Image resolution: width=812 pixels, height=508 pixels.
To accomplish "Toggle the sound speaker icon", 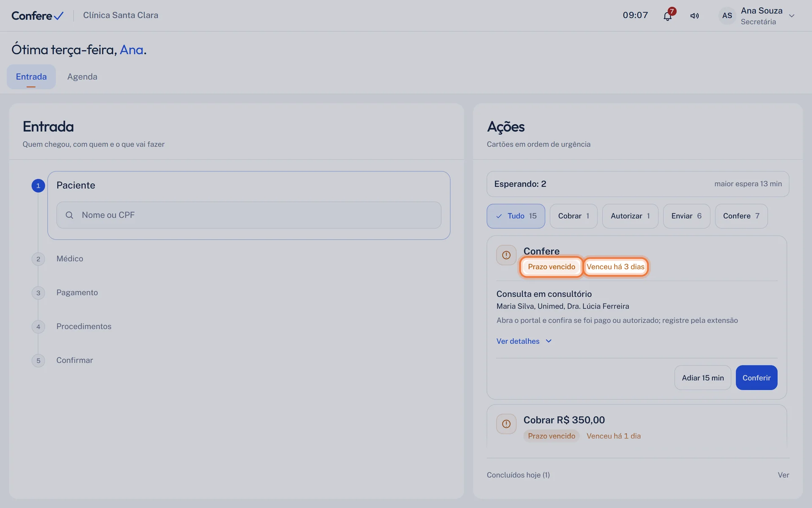I will pos(694,16).
